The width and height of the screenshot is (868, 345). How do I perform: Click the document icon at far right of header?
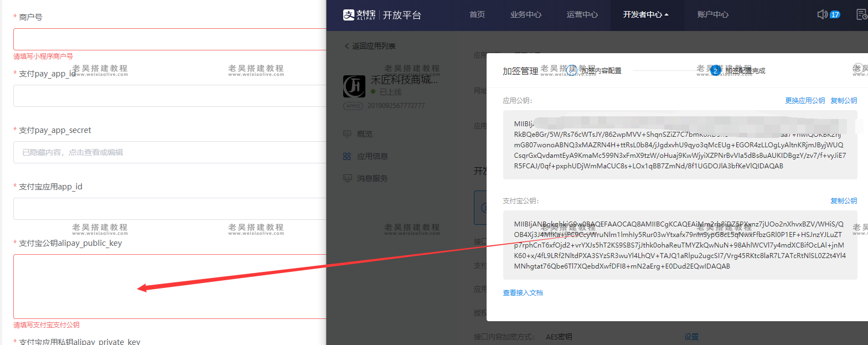pyautogui.click(x=862, y=14)
